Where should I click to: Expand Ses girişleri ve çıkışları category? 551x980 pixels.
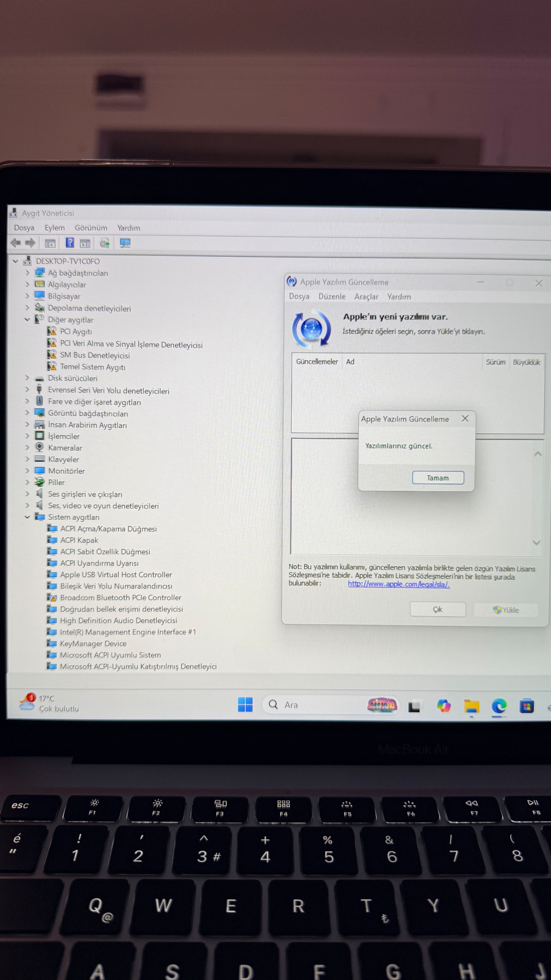coord(28,494)
